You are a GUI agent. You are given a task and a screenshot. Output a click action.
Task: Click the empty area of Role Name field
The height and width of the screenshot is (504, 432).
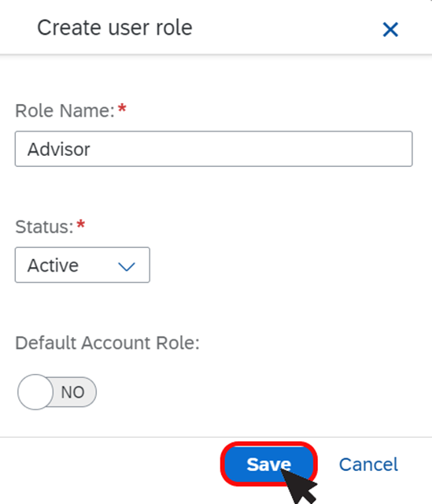(250, 149)
